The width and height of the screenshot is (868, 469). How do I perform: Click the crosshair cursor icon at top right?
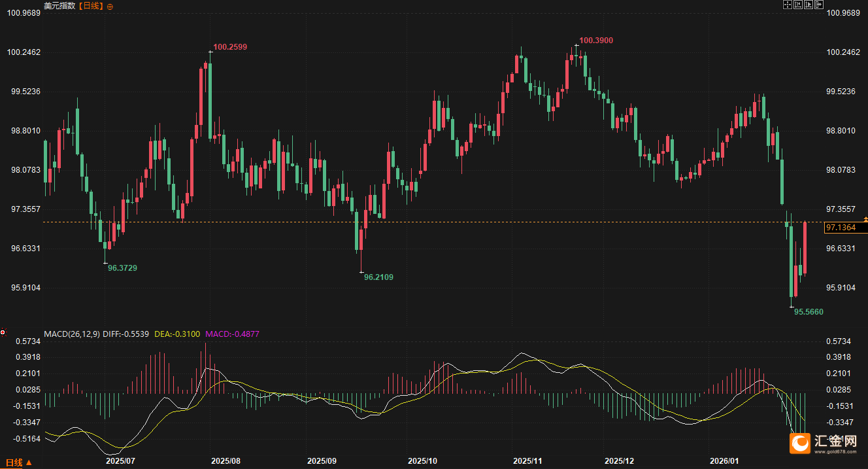click(x=788, y=5)
